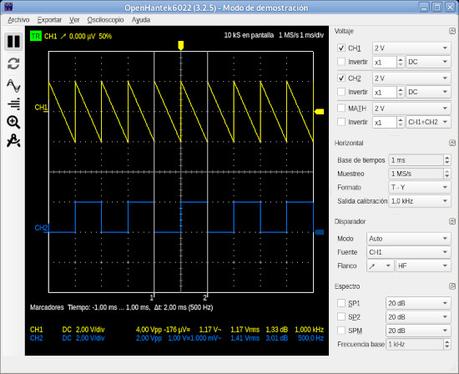
Task: Collapse the Voltaje panel with its corner icon
Action: click(x=452, y=31)
